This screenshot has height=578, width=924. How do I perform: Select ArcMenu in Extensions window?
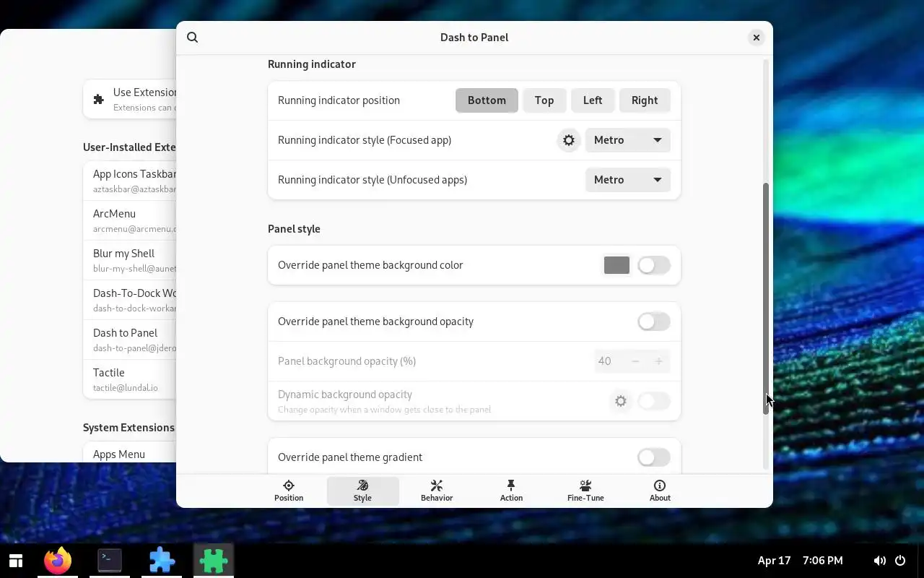tap(130, 220)
